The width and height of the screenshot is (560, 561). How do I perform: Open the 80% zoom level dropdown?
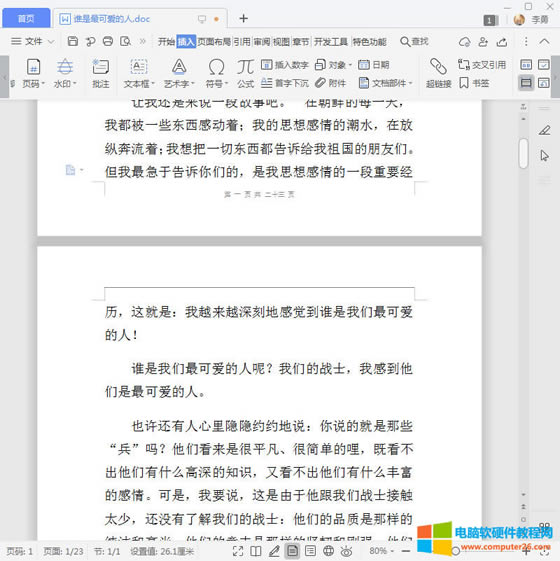(x=381, y=551)
